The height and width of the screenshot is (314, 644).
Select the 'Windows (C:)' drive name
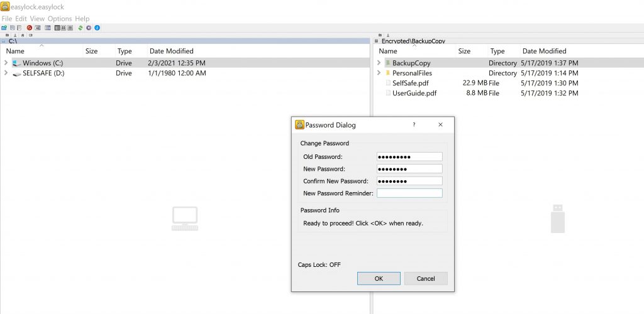click(x=43, y=63)
